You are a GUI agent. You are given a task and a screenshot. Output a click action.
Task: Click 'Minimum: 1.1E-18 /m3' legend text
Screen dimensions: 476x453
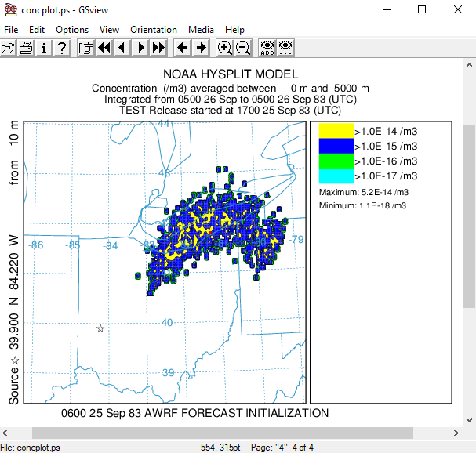362,205
